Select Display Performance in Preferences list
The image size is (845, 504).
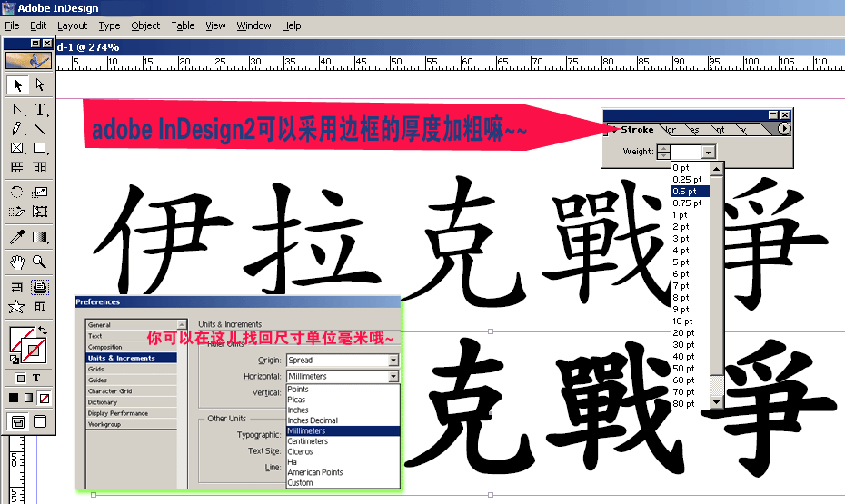pyautogui.click(x=132, y=413)
